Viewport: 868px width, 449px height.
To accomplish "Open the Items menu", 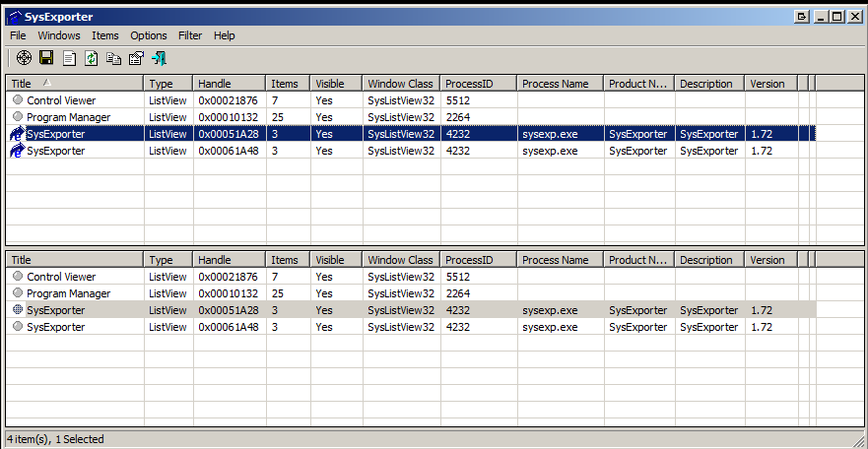I will coord(105,35).
